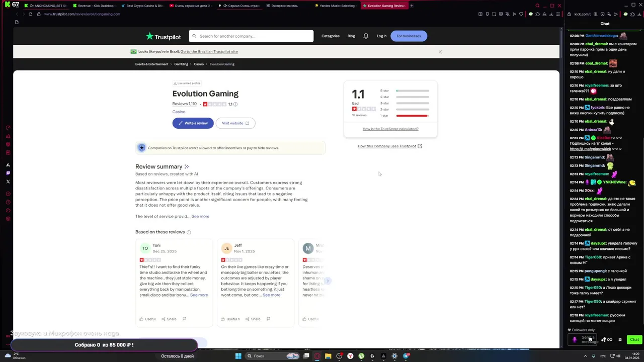Click Useful thumbs-up on Toni's review
Image resolution: width=644 pixels, height=362 pixels.
147,319
